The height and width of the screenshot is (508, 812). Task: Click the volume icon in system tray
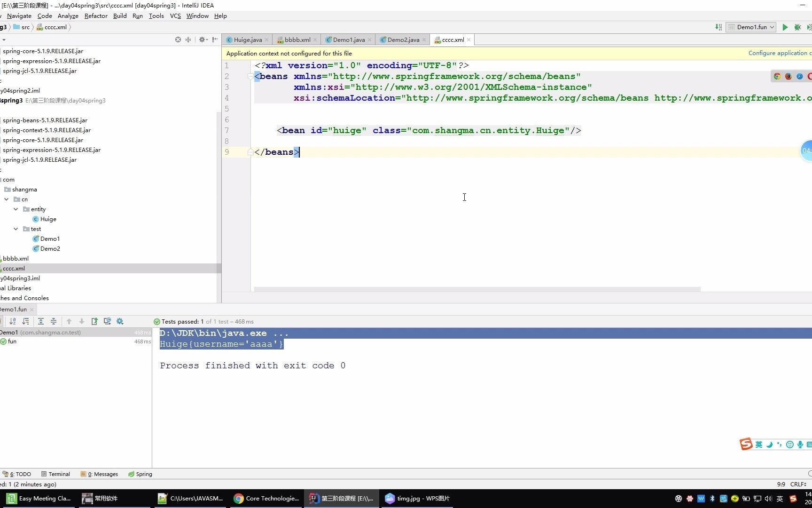tap(768, 499)
